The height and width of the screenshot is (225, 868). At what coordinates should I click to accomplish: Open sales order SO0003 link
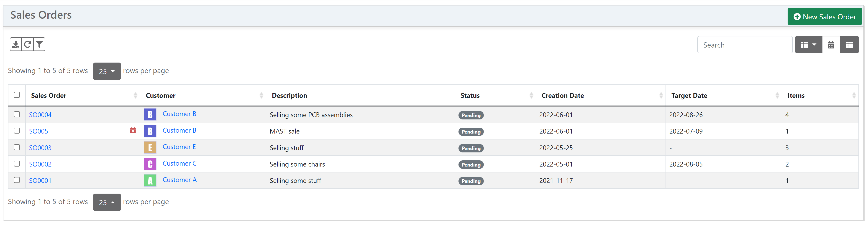pyautogui.click(x=40, y=148)
